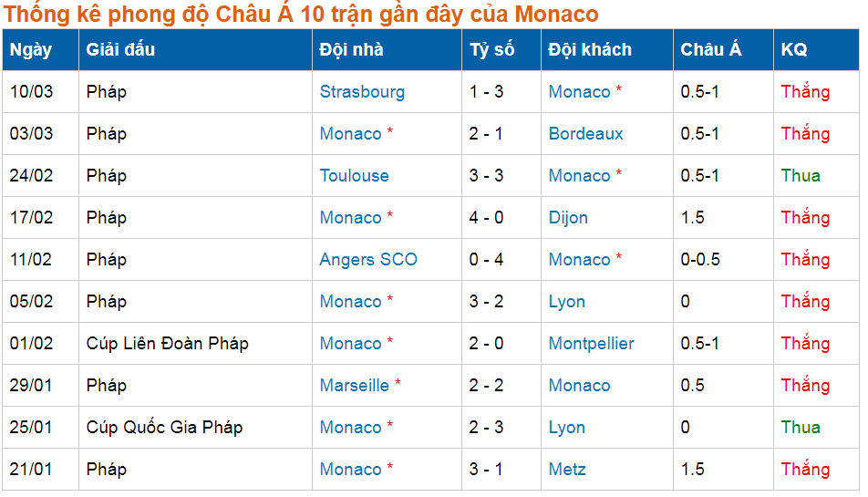This screenshot has width=868, height=497.
Task: Open the Toulouse team link
Action: (355, 176)
